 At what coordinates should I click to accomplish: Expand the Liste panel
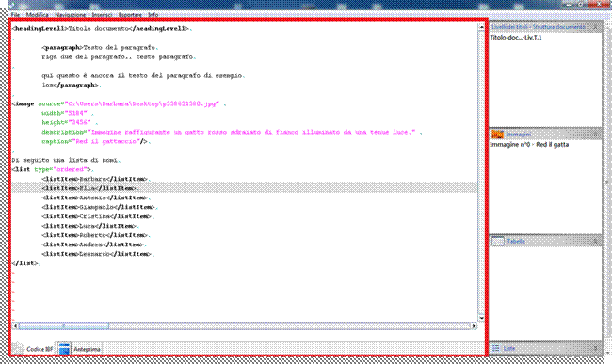coord(596,348)
